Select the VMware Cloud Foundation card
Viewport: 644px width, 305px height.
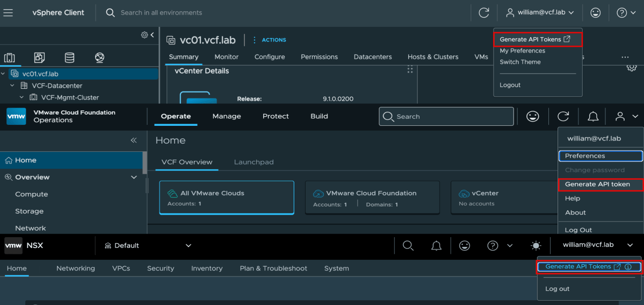(372, 197)
